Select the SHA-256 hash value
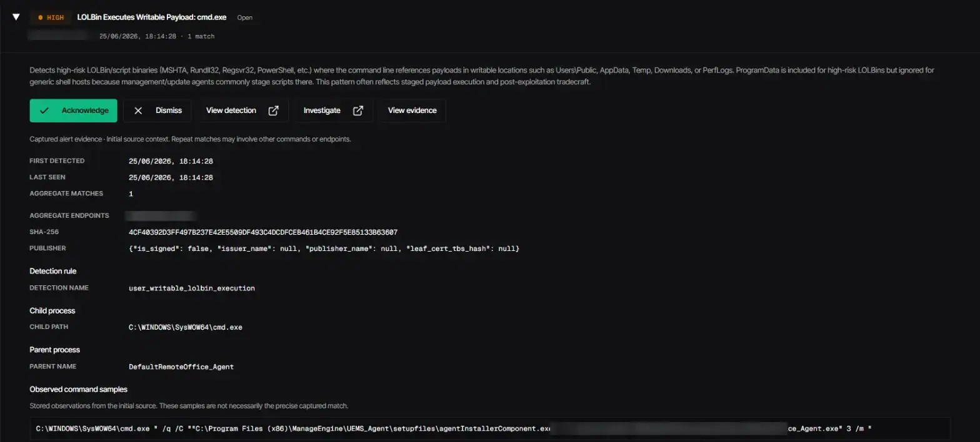 click(263, 232)
